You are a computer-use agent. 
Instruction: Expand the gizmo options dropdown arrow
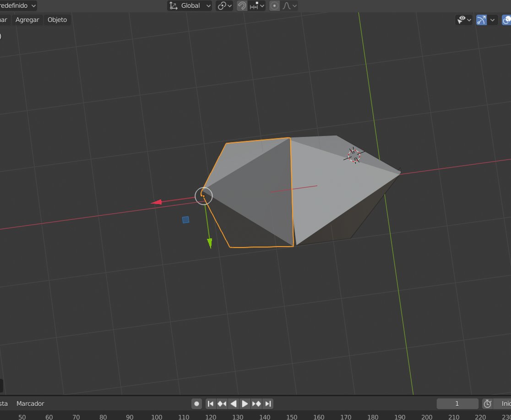tap(492, 20)
